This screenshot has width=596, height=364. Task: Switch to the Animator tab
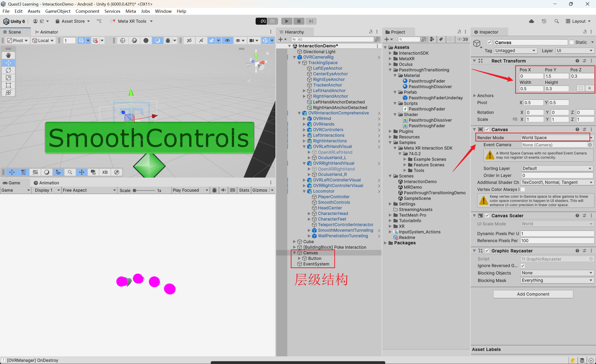point(46,32)
